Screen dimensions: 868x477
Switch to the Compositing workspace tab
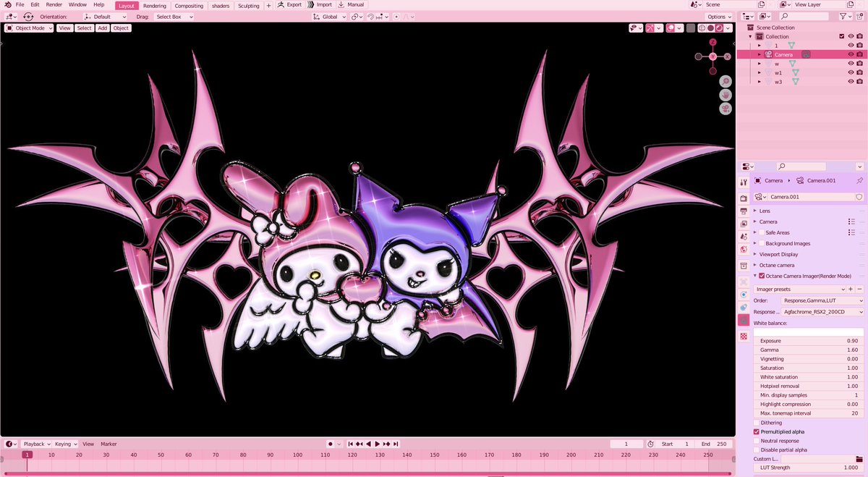pos(189,6)
